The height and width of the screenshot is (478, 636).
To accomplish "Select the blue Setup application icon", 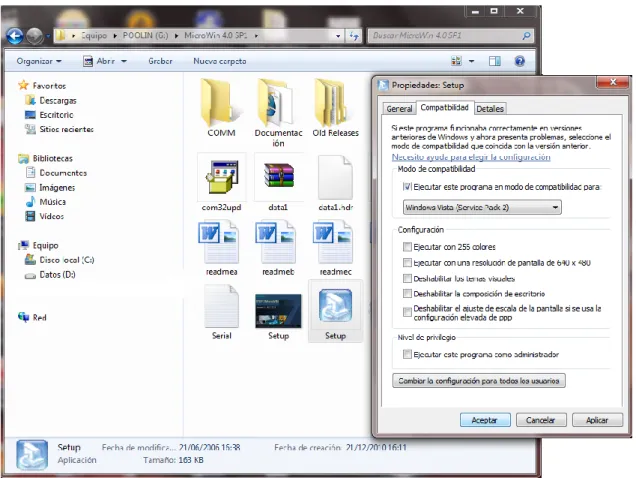I will click(x=335, y=311).
